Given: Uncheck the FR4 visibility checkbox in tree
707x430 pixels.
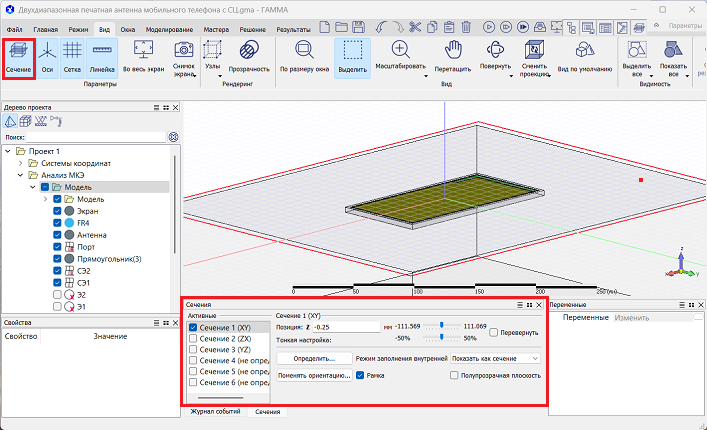Looking at the screenshot, I should (57, 225).
